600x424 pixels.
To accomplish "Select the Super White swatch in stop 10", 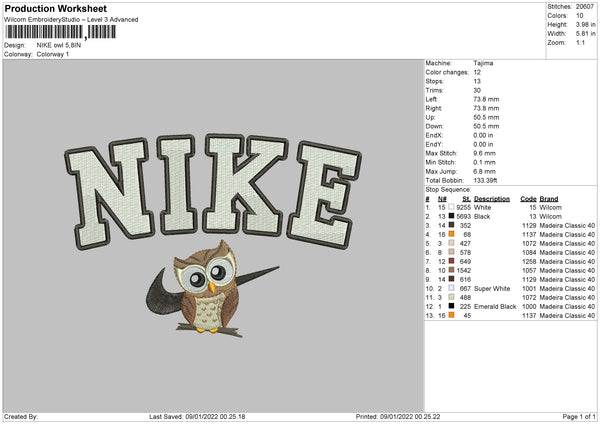I will point(451,288).
